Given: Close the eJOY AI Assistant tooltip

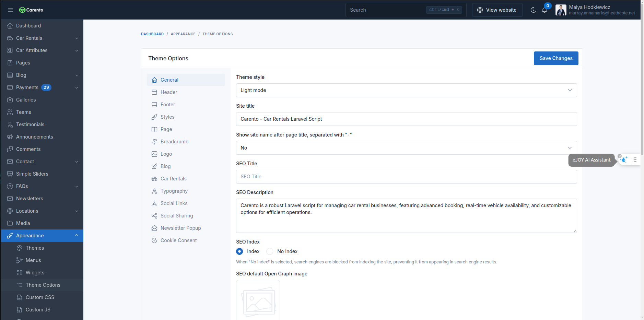Looking at the screenshot, I should pyautogui.click(x=620, y=156).
